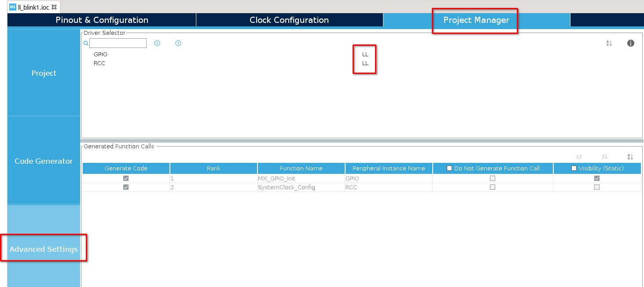Switch to Pinout & Configuration tab
This screenshot has width=644, height=287.
[x=102, y=20]
